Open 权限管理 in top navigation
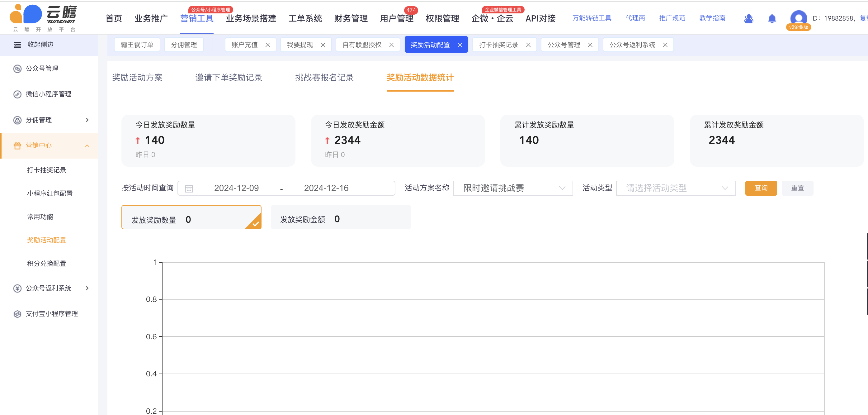The width and height of the screenshot is (868, 415). (x=442, y=19)
